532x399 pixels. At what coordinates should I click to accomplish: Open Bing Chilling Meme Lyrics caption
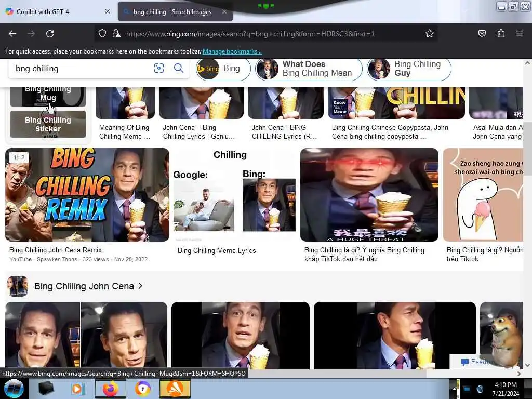(x=217, y=250)
